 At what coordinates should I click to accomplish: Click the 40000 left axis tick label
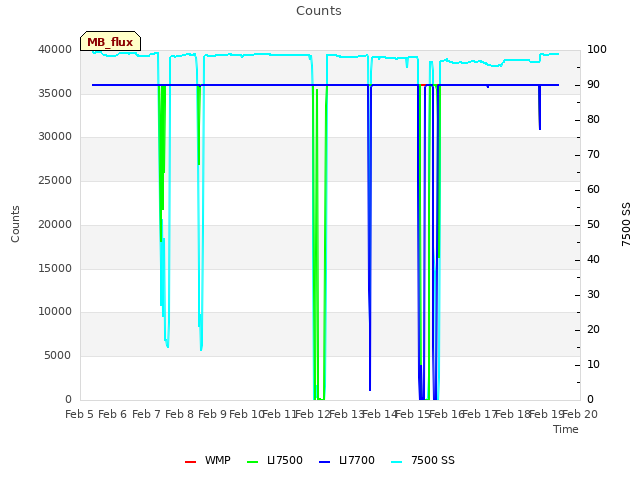point(55,49)
